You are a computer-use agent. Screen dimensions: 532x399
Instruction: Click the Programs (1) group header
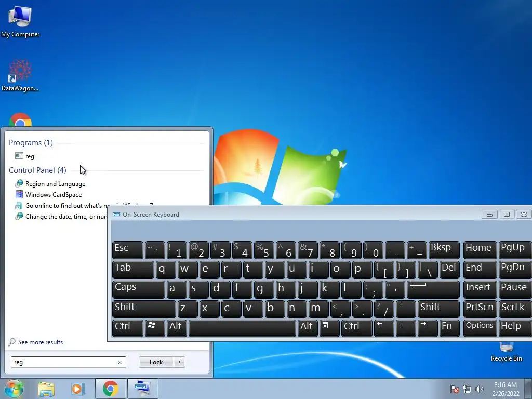[x=31, y=143]
